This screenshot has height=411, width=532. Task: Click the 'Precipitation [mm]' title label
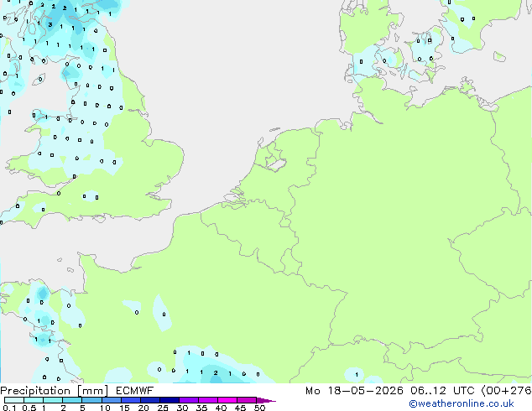pos(55,391)
